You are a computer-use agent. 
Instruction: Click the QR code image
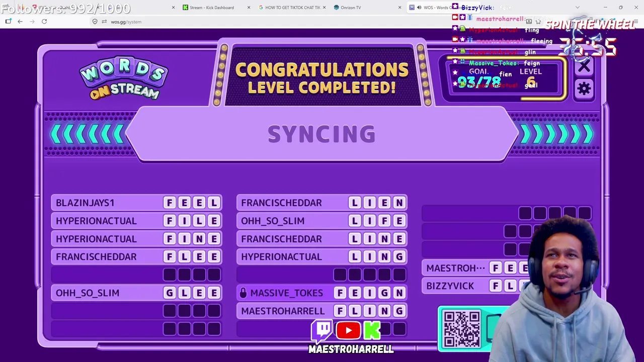462,329
